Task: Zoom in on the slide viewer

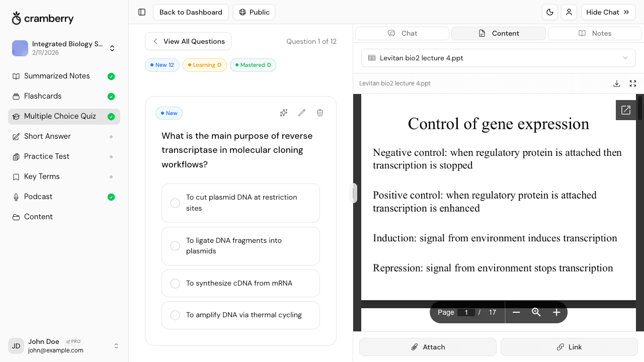Action: 556,312
